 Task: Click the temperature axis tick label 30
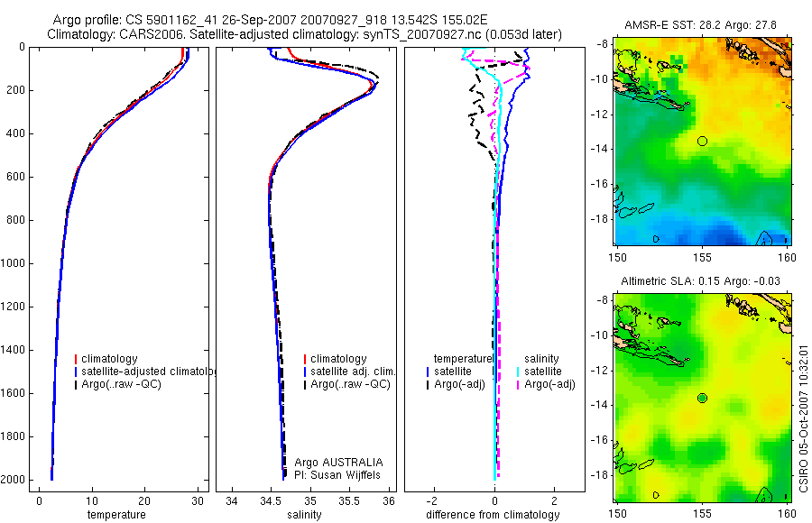click(x=198, y=501)
